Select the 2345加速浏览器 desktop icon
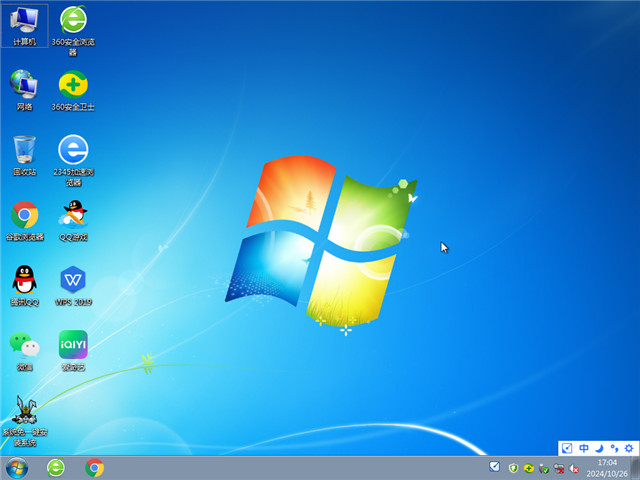 coord(73,160)
